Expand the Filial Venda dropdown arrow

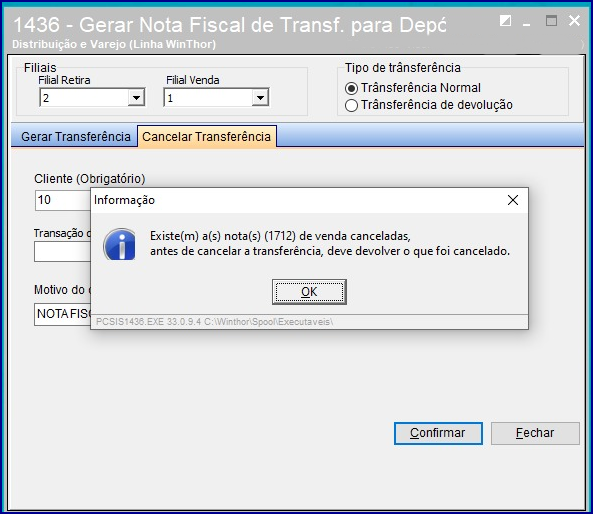pyautogui.click(x=260, y=98)
